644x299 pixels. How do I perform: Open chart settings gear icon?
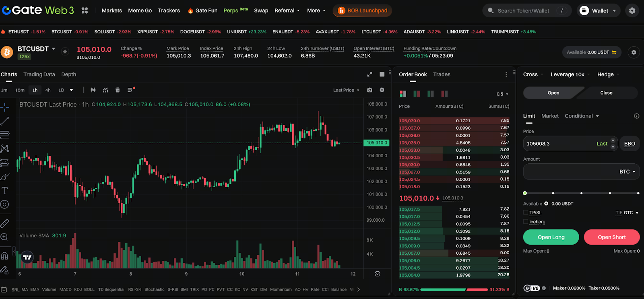point(382,90)
